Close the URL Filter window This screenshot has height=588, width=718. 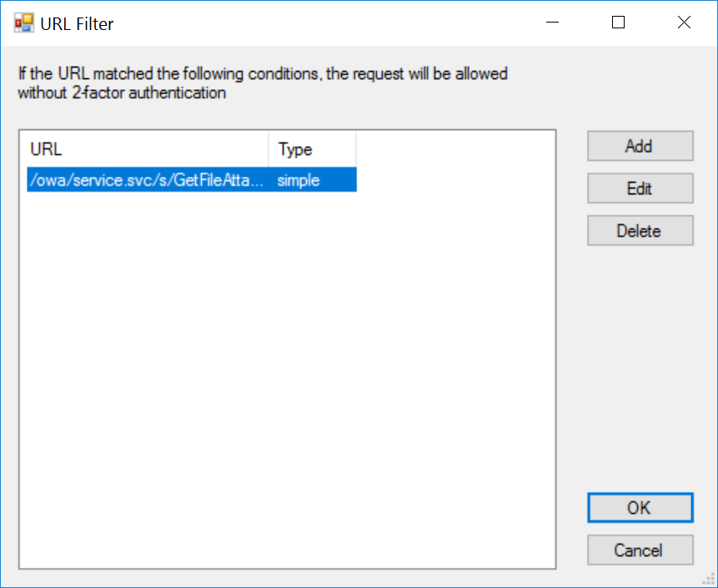point(684,23)
